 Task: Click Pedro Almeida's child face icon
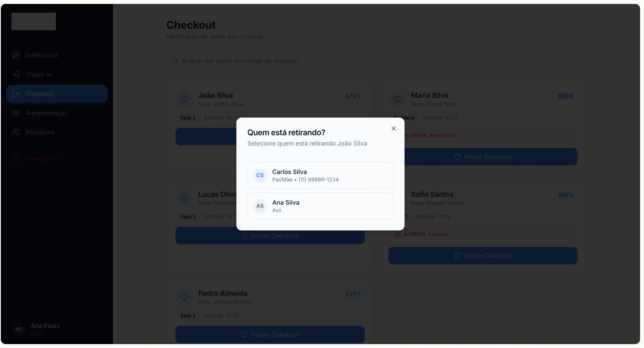pos(184,297)
